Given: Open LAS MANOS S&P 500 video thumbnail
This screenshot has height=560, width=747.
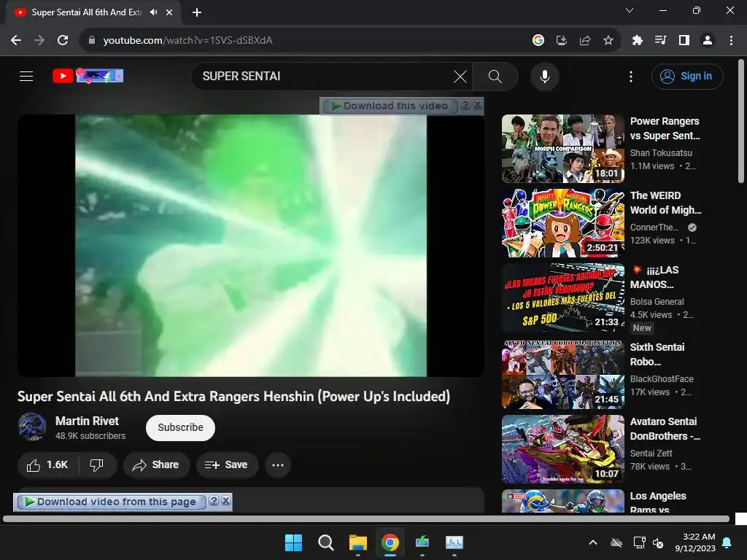Looking at the screenshot, I should [563, 297].
